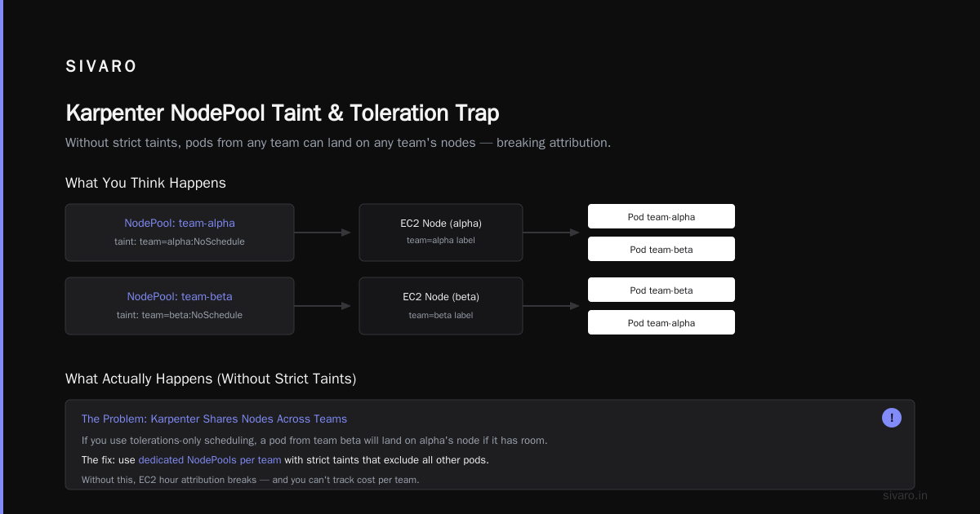Select the 'If you use tolerations-only scheduling' sentence
This screenshot has height=514, width=980.
click(314, 441)
